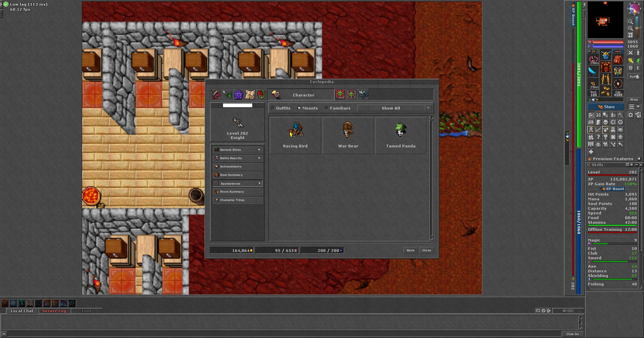Select the Tamed Panda mount
The image size is (644, 338).
coord(401,135)
